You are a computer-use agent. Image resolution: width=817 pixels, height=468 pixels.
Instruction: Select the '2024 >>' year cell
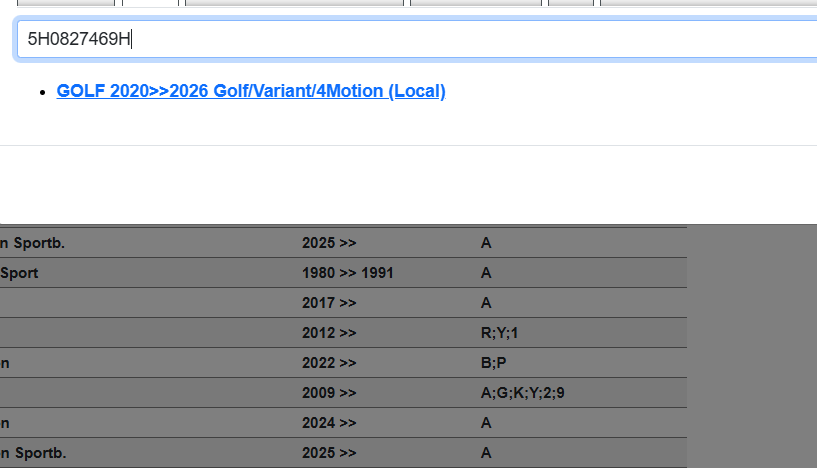[329, 423]
